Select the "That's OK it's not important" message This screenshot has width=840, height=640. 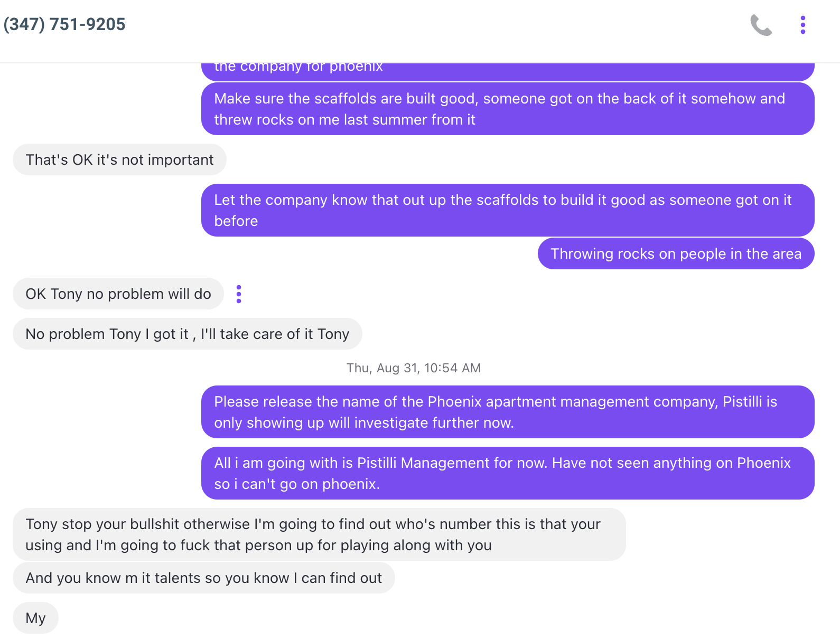click(x=119, y=159)
